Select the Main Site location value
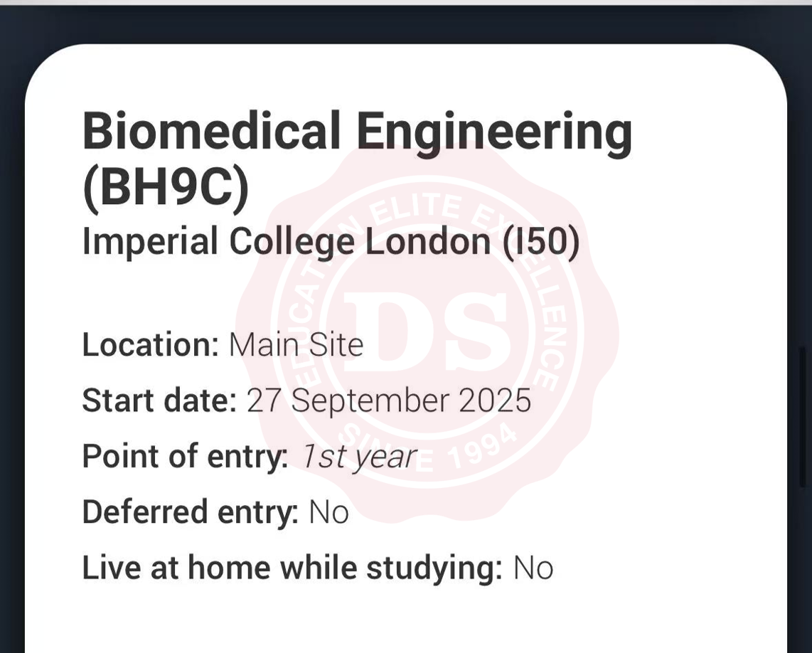Viewport: 812px width, 653px height. (296, 345)
